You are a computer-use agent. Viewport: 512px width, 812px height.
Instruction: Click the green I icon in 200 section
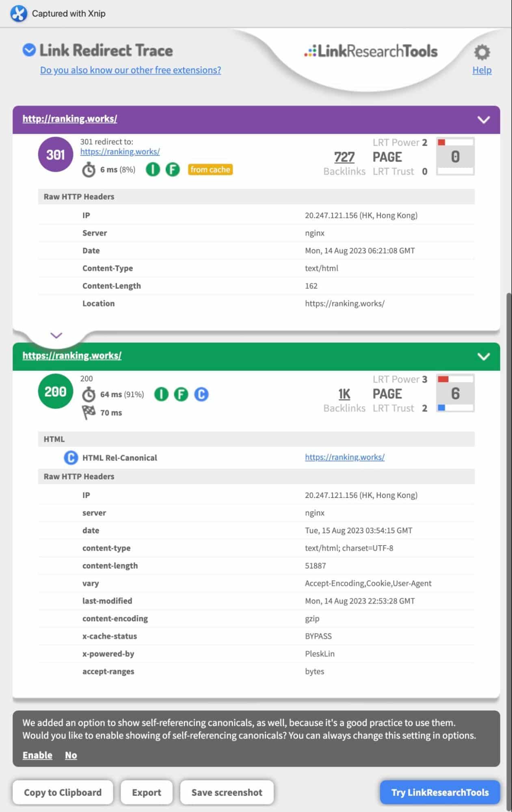pyautogui.click(x=161, y=394)
